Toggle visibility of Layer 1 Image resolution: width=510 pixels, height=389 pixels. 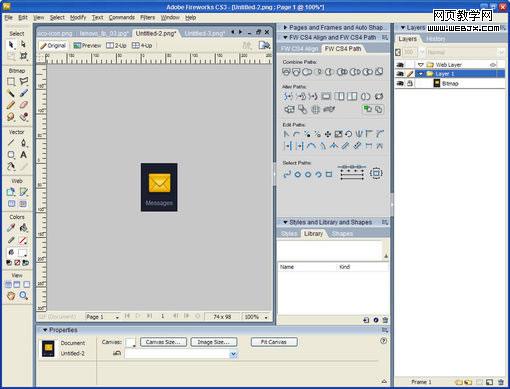(400, 74)
